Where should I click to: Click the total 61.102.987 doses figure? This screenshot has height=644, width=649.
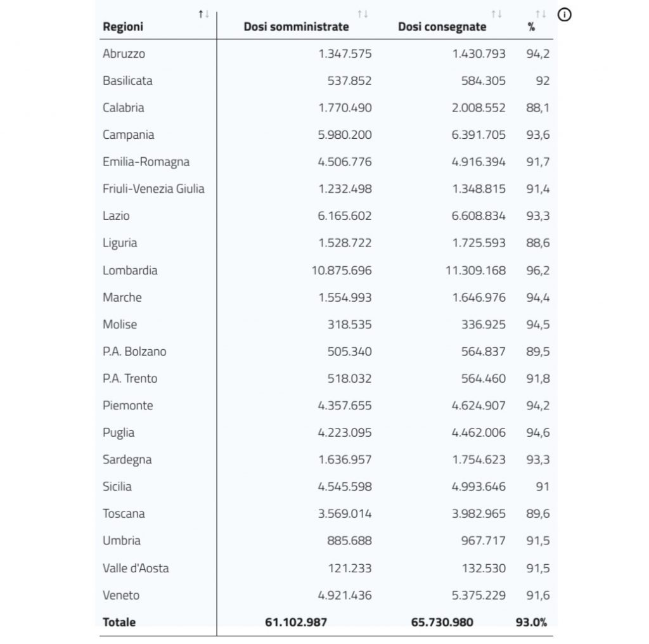point(296,622)
